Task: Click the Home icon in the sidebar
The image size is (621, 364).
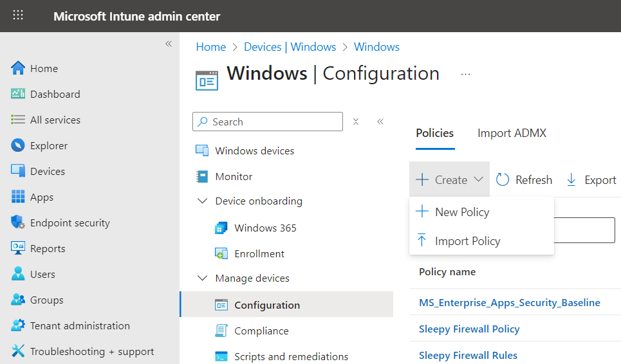Action: click(18, 68)
